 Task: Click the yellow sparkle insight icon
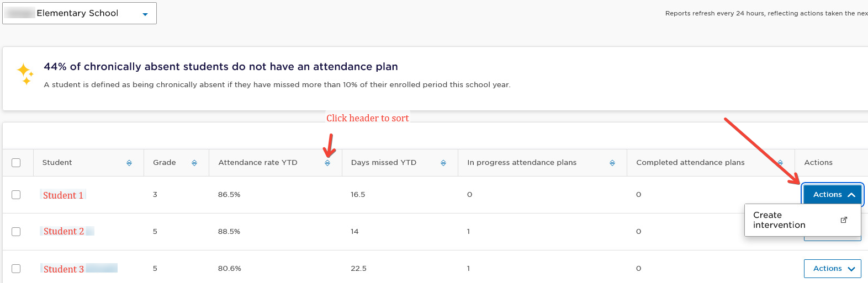pyautogui.click(x=25, y=74)
